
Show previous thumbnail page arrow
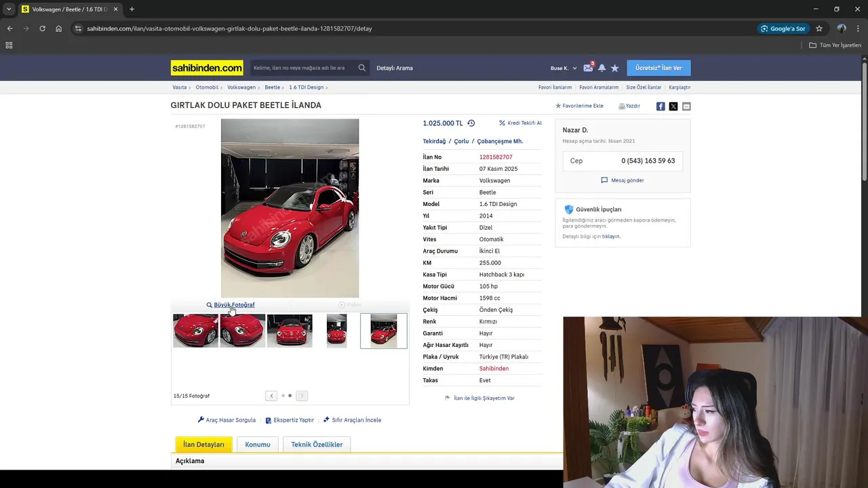pyautogui.click(x=271, y=396)
